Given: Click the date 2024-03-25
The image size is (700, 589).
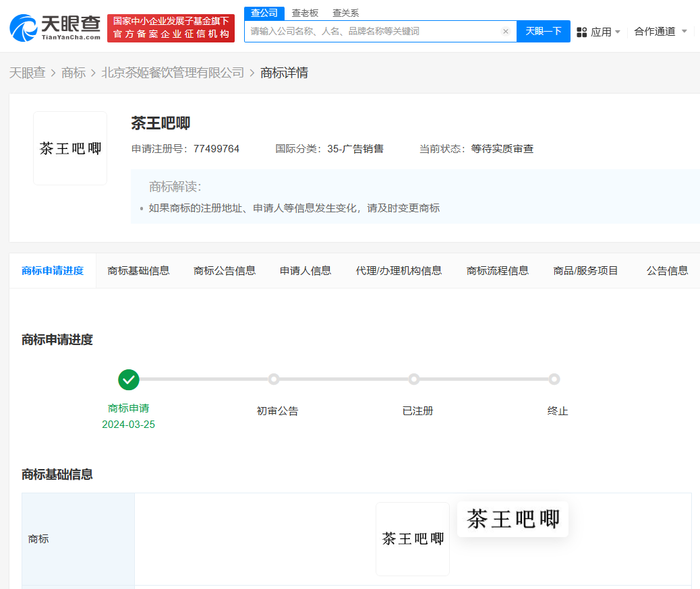Looking at the screenshot, I should click(x=129, y=425).
